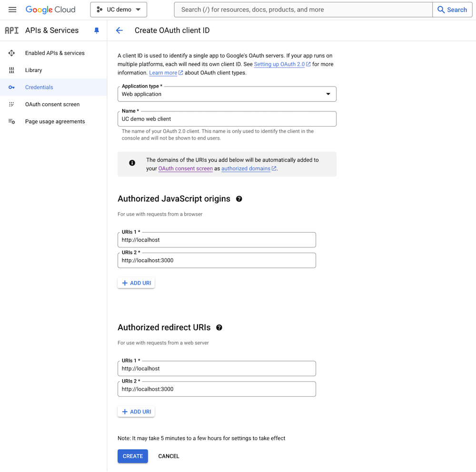Click text 'For use with requests from a web server'
476x472 pixels.
coord(163,343)
